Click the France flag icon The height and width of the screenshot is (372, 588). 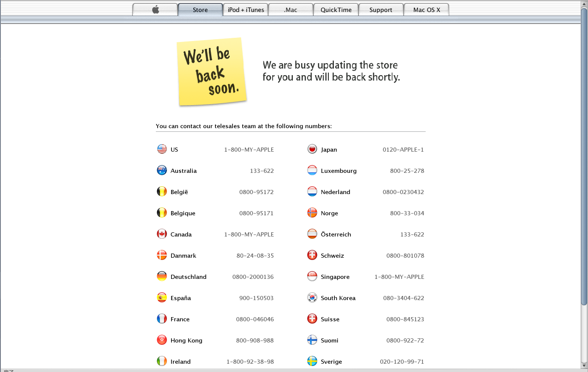162,319
